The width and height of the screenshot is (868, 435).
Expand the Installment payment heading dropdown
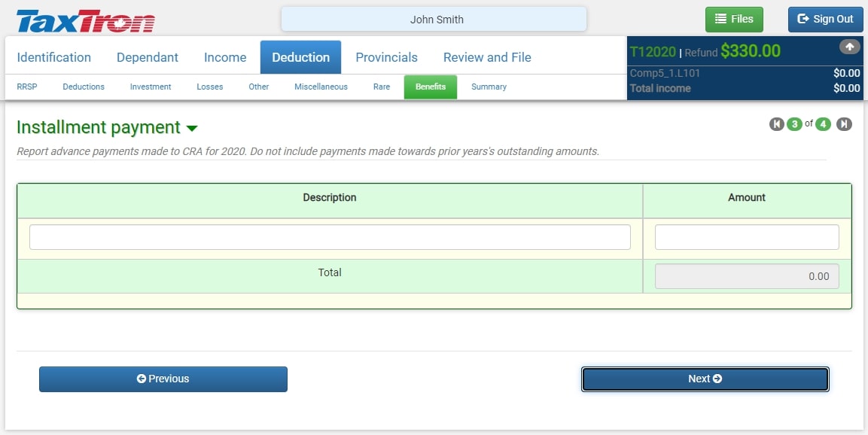pyautogui.click(x=191, y=129)
